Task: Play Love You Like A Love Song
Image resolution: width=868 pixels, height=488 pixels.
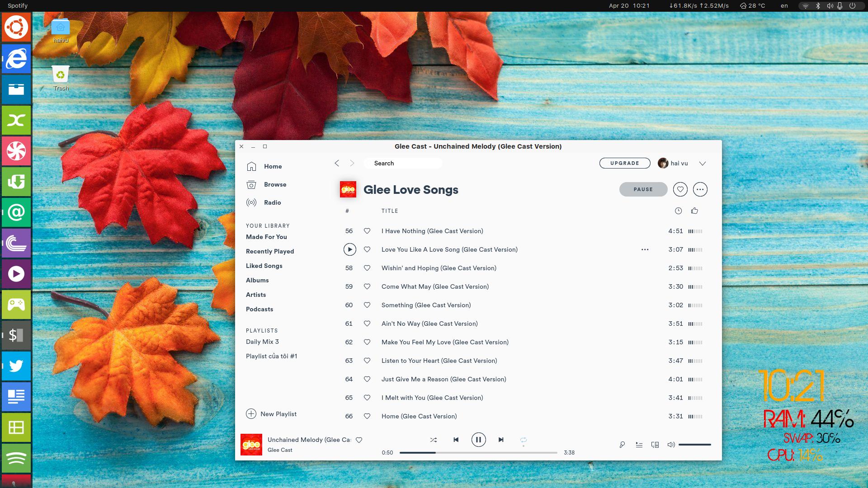Action: pyautogui.click(x=349, y=249)
